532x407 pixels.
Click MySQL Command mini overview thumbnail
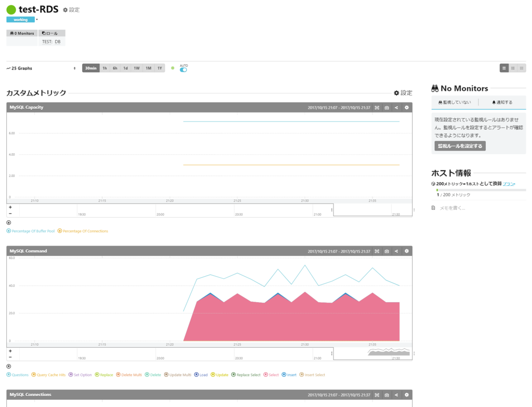(x=389, y=352)
